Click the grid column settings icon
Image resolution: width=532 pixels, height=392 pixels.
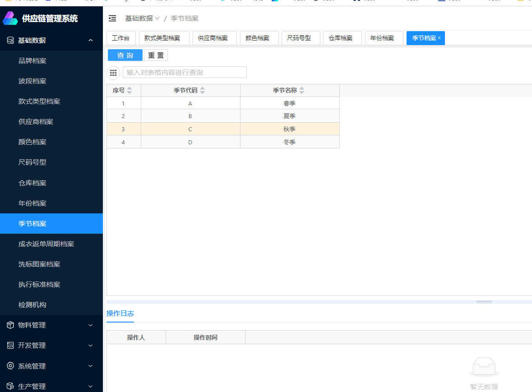pyautogui.click(x=113, y=73)
